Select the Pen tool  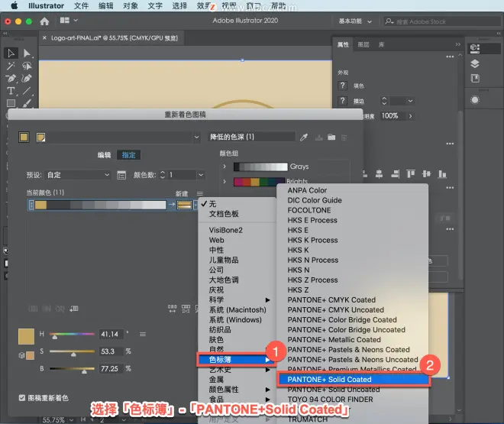pyautogui.click(x=11, y=78)
